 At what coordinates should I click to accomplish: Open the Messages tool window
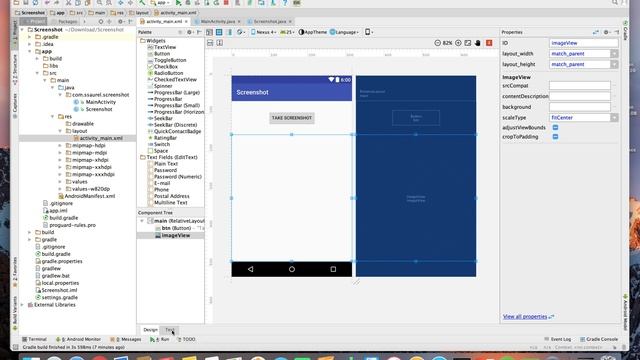click(x=126, y=339)
